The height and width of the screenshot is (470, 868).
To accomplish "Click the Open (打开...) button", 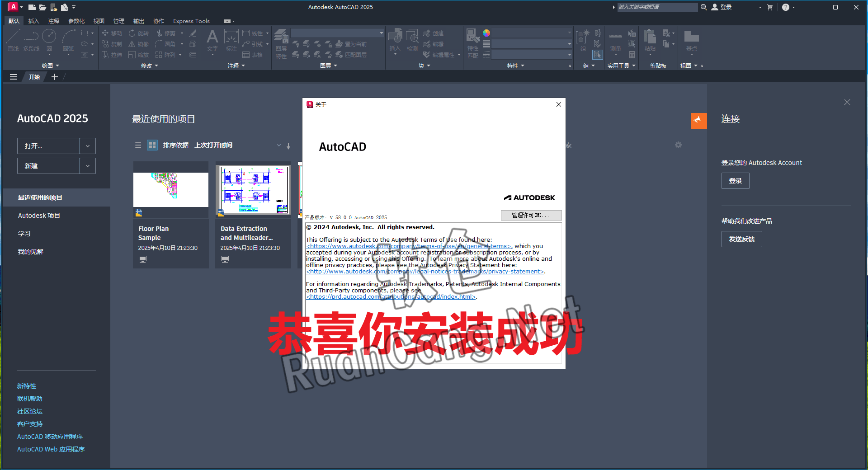I will (x=48, y=146).
